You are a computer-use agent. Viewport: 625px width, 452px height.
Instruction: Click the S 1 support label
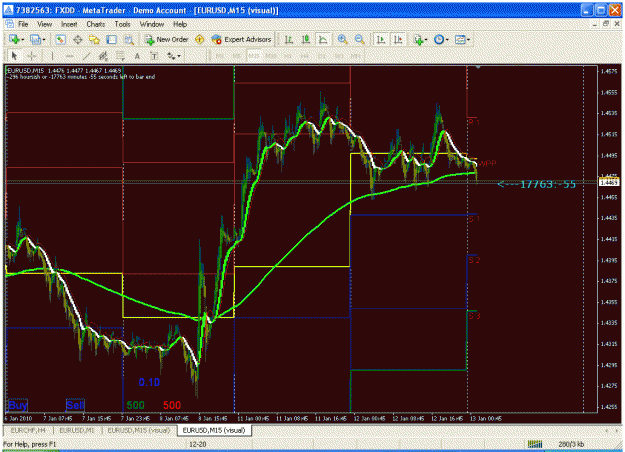click(474, 219)
